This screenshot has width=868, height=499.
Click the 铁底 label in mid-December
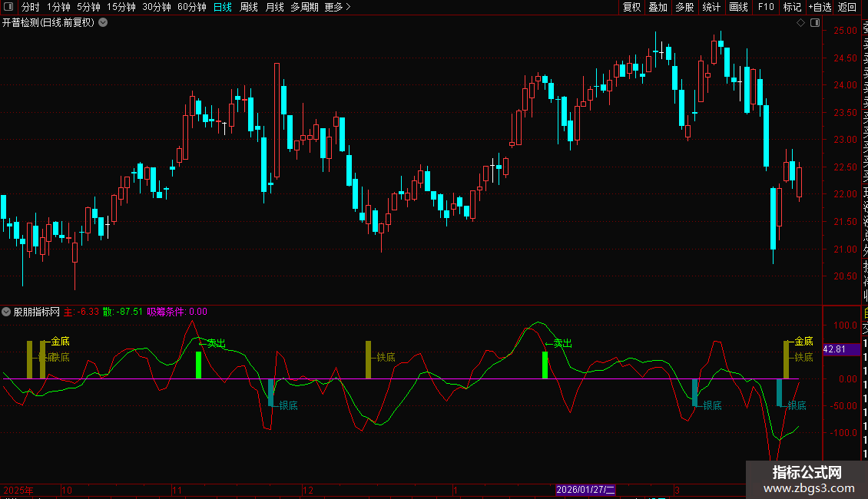(x=386, y=358)
